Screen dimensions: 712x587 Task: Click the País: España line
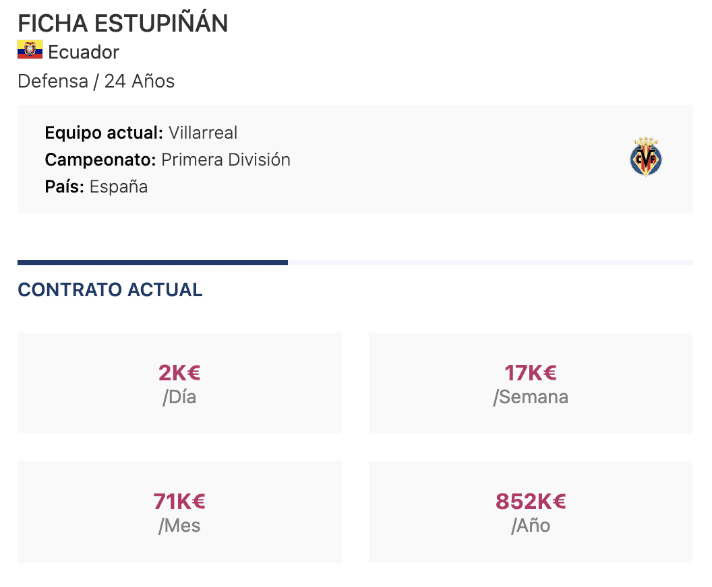(x=96, y=187)
